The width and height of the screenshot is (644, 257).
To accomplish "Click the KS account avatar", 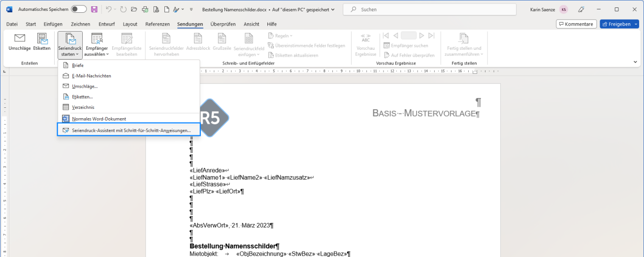I will 563,9.
